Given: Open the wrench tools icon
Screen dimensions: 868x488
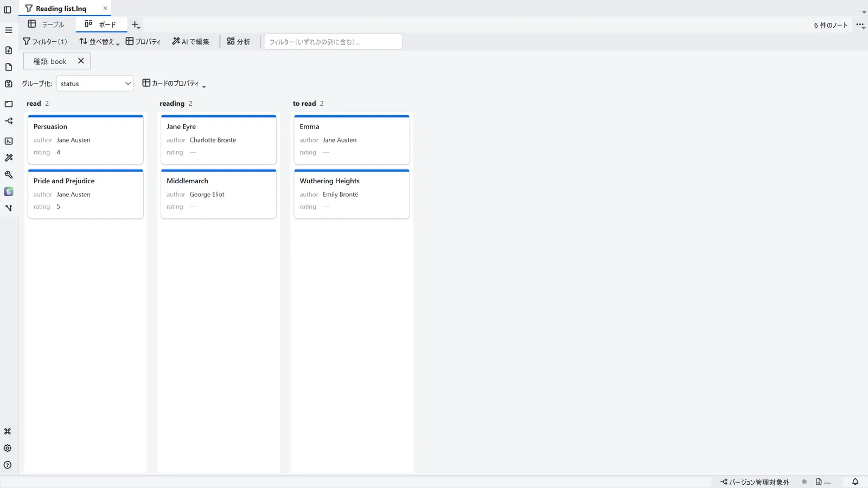Looking at the screenshot, I should 9,175.
